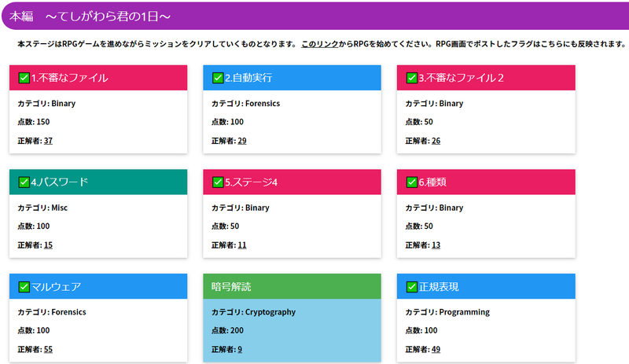Open the 正規表現 challenge title

coord(439,286)
